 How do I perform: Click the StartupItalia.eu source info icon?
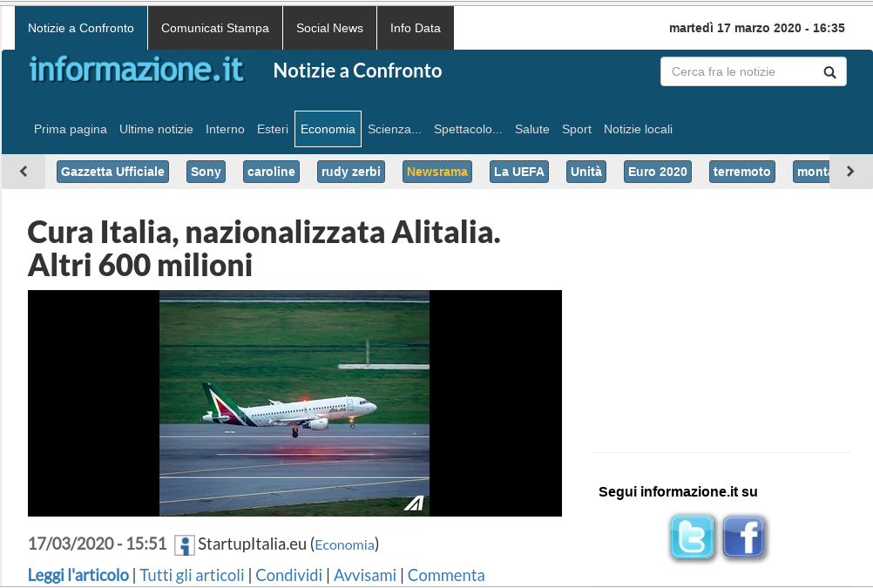point(185,545)
